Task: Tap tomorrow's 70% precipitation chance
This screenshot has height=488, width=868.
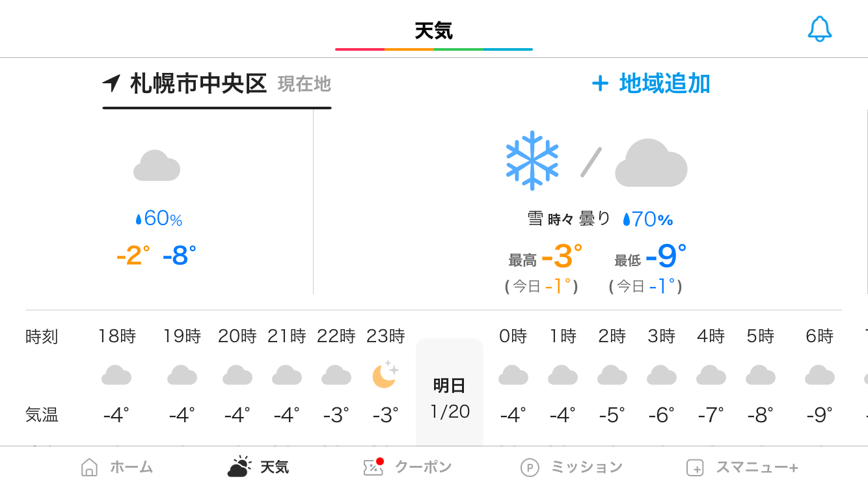Action: 647,219
